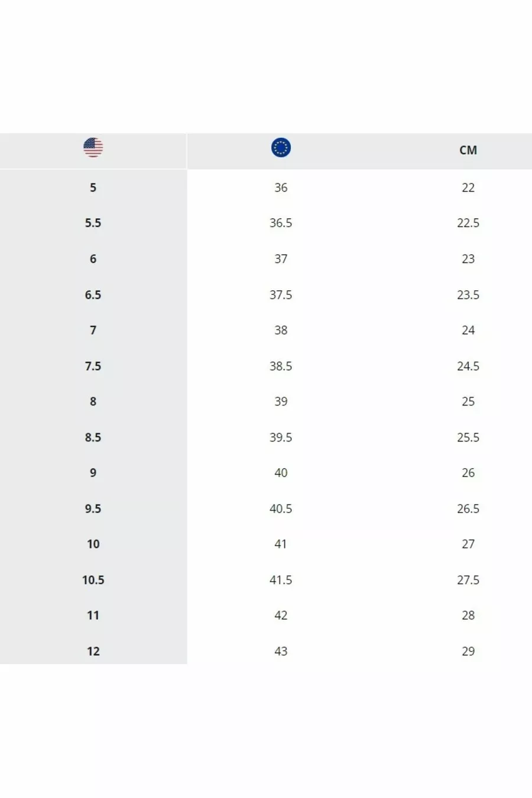Screen dimensions: 532x798
Task: Select US size 6.5 cell
Action: (x=93, y=294)
